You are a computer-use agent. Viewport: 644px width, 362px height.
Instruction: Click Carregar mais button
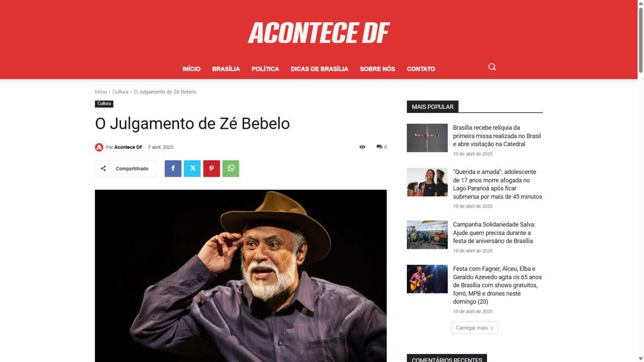click(x=475, y=328)
